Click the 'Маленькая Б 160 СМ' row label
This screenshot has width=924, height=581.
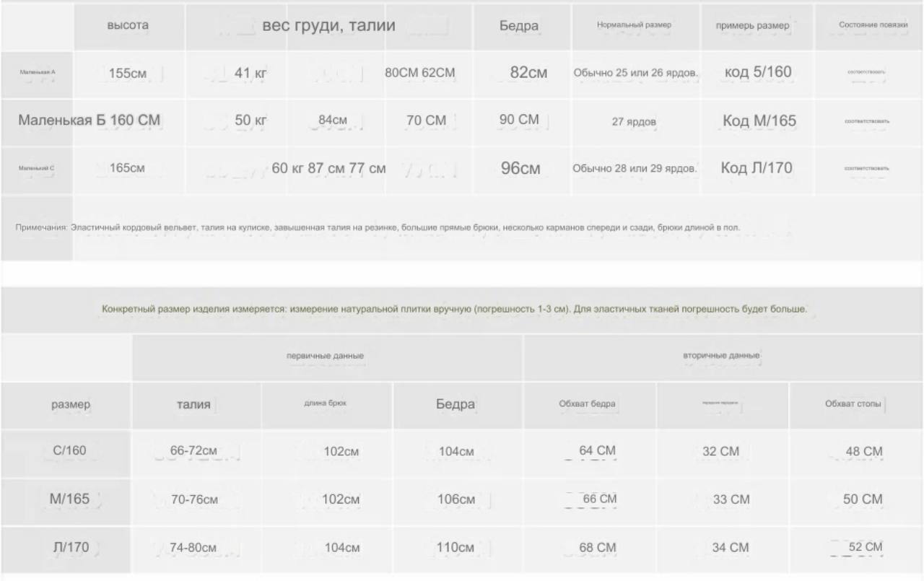89,120
